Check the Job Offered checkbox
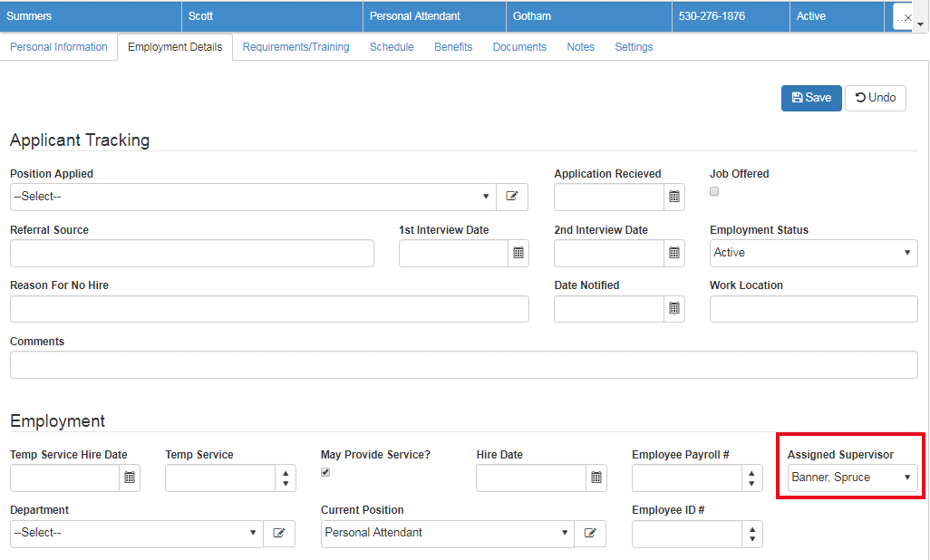 pos(714,191)
